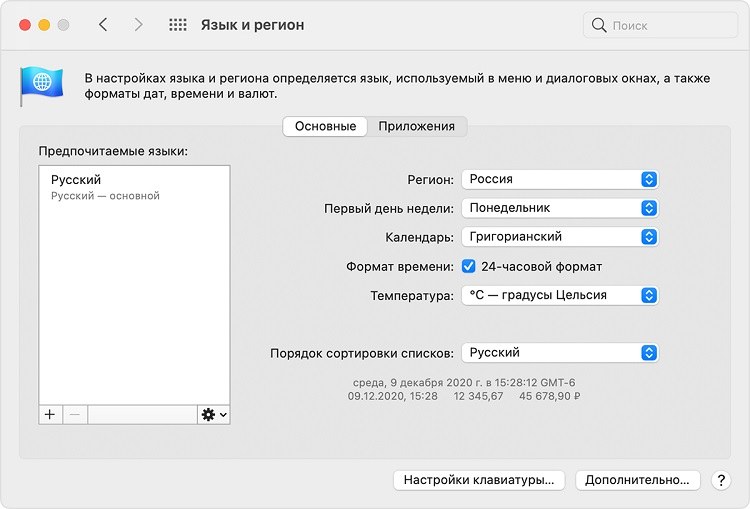Show all preferences grid icon
This screenshot has width=750, height=509.
point(177,25)
